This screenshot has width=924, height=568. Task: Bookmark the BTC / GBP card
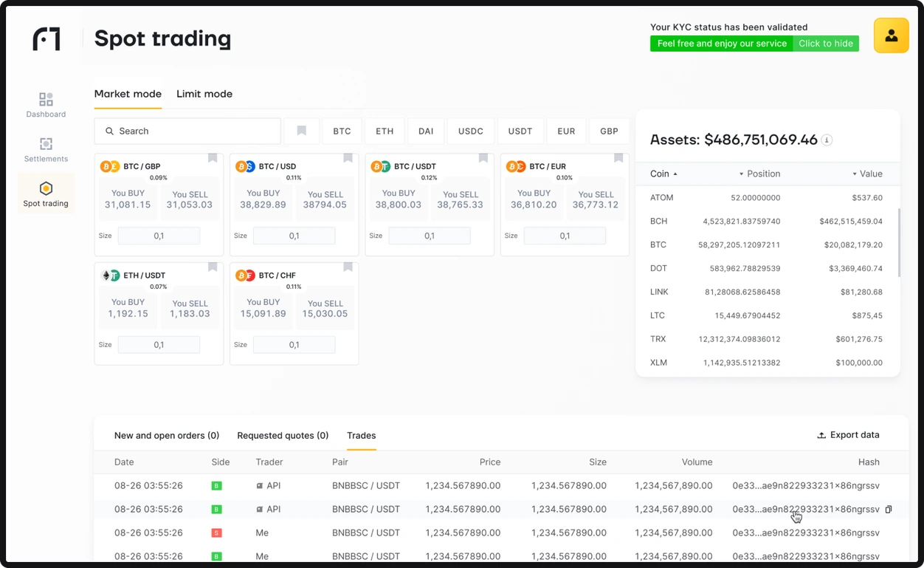pos(213,157)
